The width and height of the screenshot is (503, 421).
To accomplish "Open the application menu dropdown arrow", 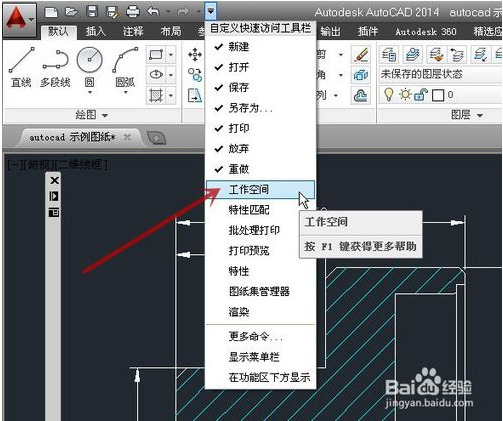I will (31, 19).
